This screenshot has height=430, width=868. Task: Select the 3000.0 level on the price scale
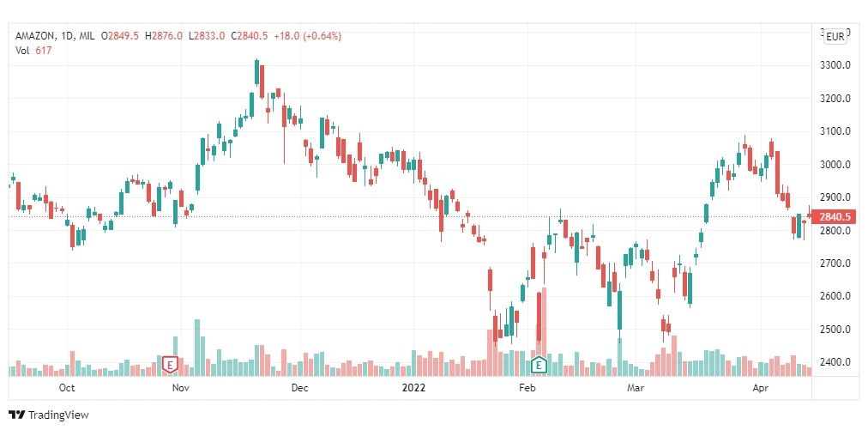pyautogui.click(x=835, y=165)
